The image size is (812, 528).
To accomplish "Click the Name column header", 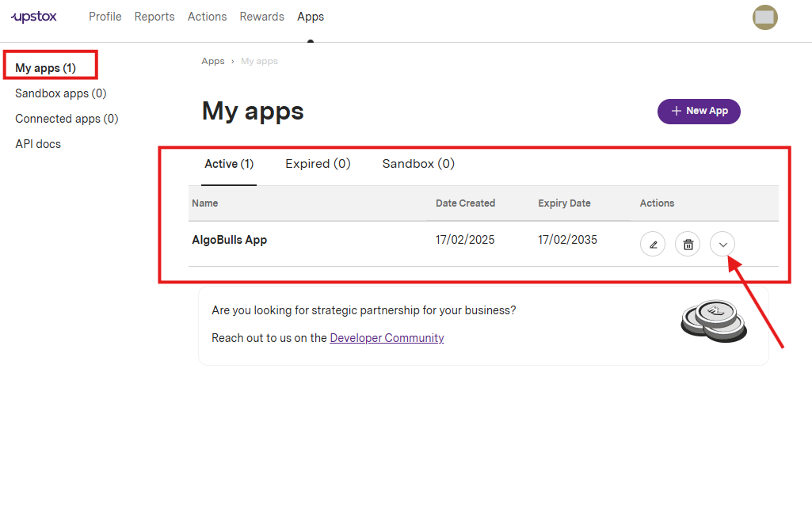I will (x=205, y=203).
